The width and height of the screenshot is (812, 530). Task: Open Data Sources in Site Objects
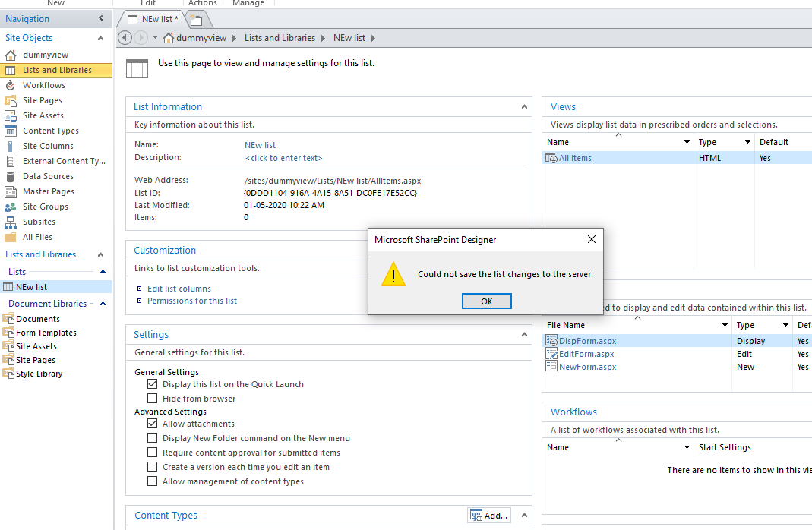point(47,175)
